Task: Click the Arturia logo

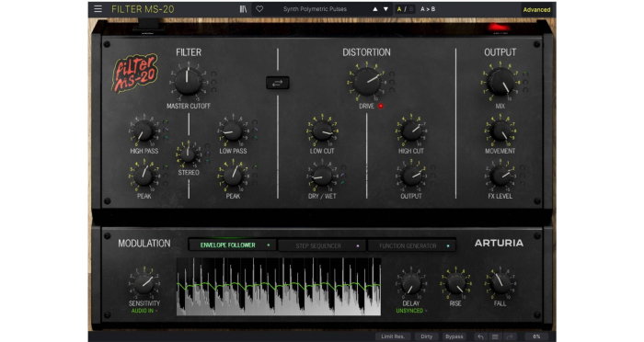Action: tap(499, 243)
